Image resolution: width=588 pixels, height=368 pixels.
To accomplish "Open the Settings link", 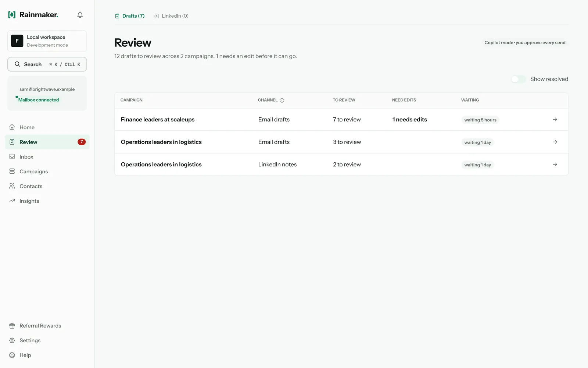I will pyautogui.click(x=47, y=340).
